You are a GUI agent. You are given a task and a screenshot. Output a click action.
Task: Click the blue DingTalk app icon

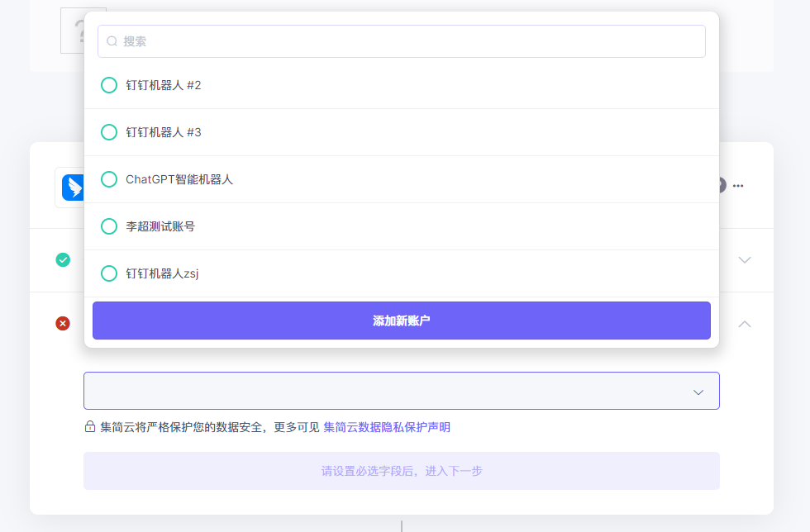[73, 188]
